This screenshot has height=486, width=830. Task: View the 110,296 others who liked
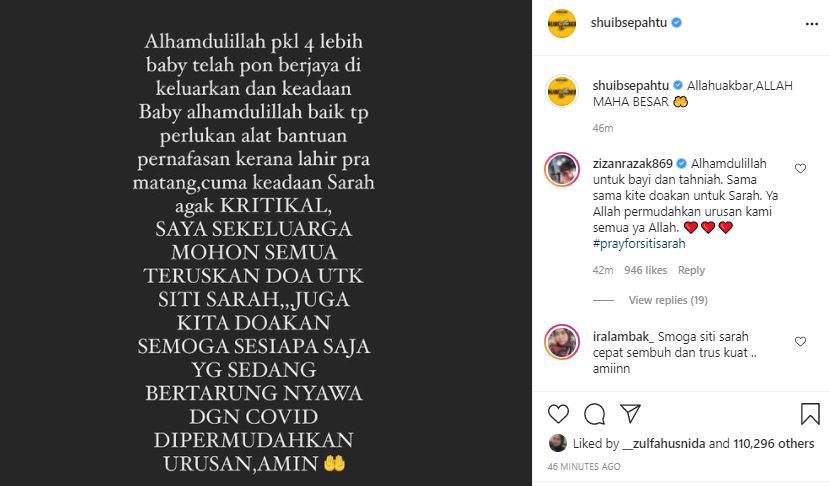773,444
